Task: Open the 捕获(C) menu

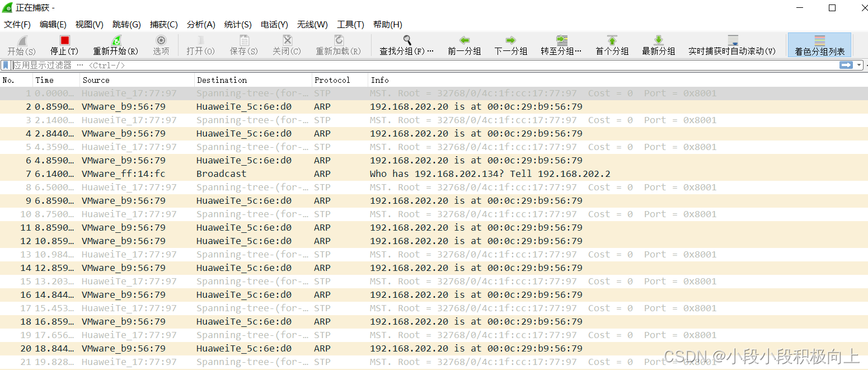Action: coord(164,25)
